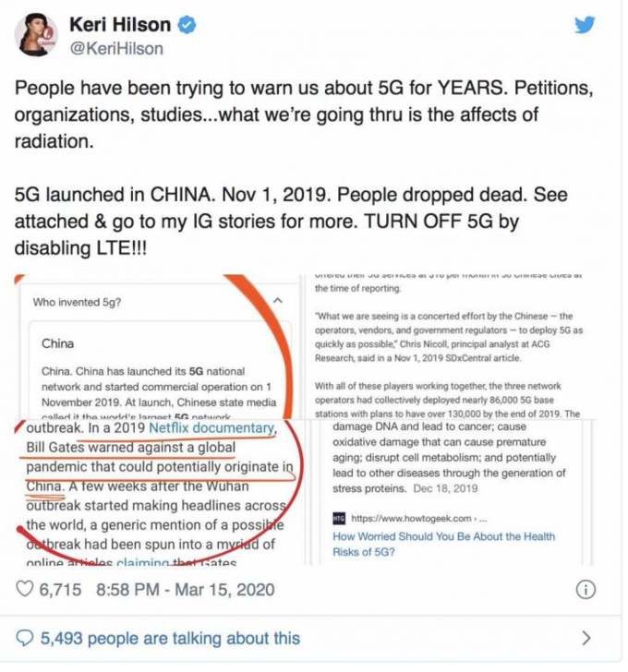Open the conversation via the right chevron
The height and width of the screenshot is (672, 628).
tap(586, 637)
